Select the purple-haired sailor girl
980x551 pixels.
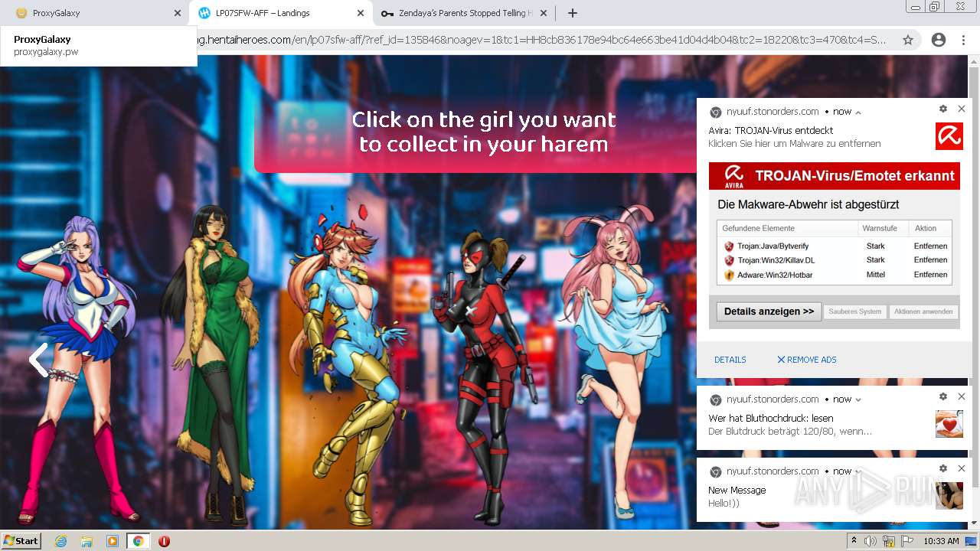(x=80, y=367)
